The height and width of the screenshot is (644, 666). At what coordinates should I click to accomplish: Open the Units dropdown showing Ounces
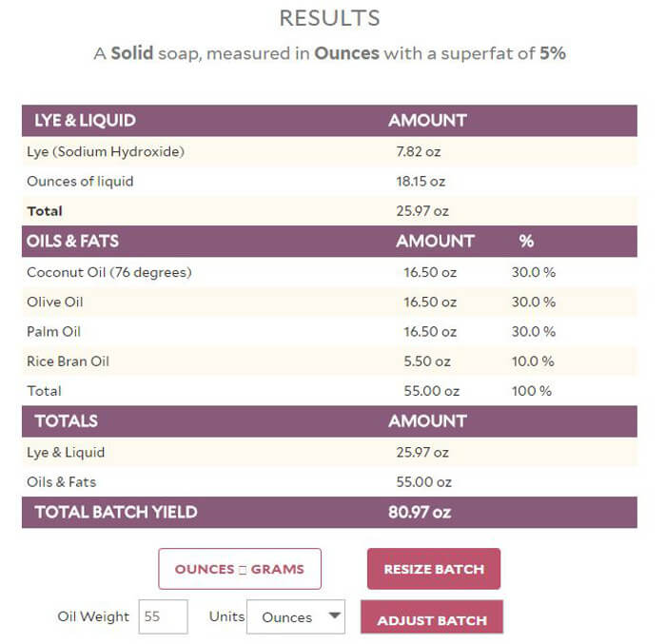point(295,617)
